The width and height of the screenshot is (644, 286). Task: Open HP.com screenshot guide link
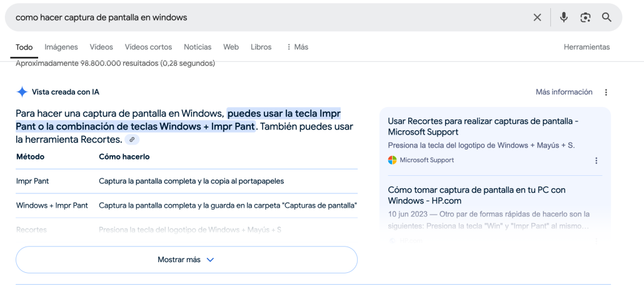[x=476, y=195]
